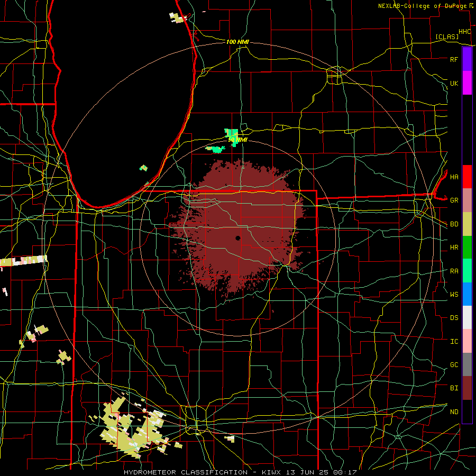The image size is (476, 476).
Task: Click the '00:17' time stamp
Action: [x=345, y=472]
